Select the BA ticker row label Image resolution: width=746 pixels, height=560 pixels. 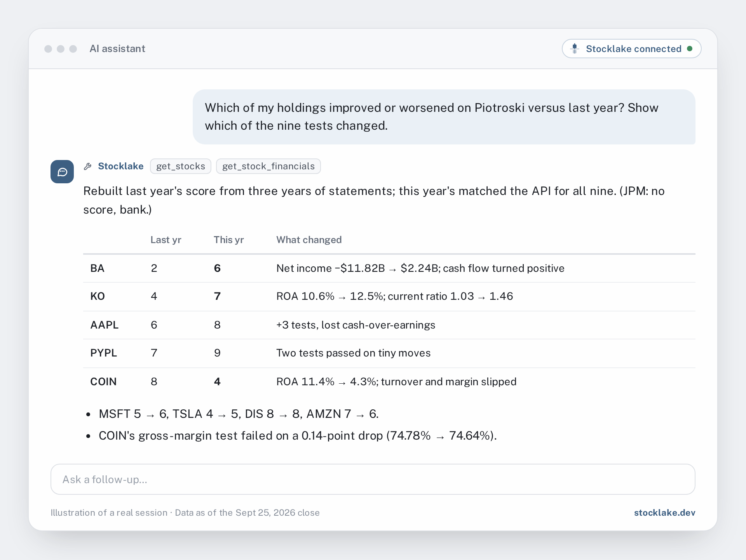tap(97, 268)
